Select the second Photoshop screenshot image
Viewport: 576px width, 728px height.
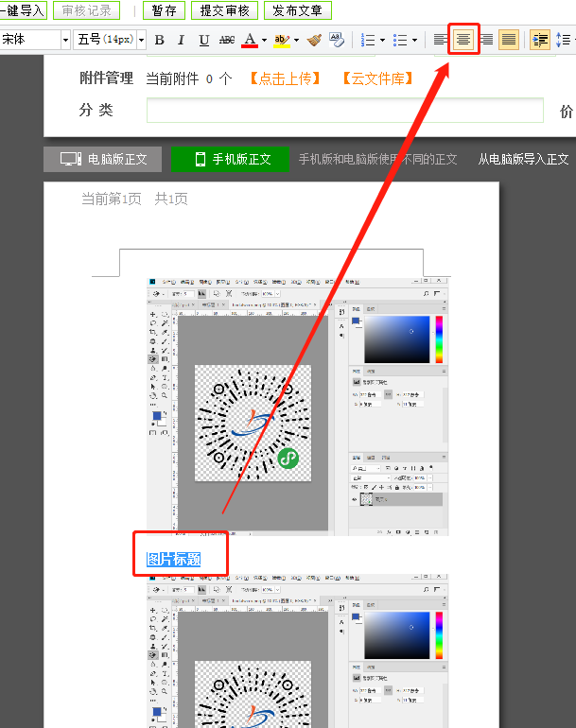coord(298,650)
